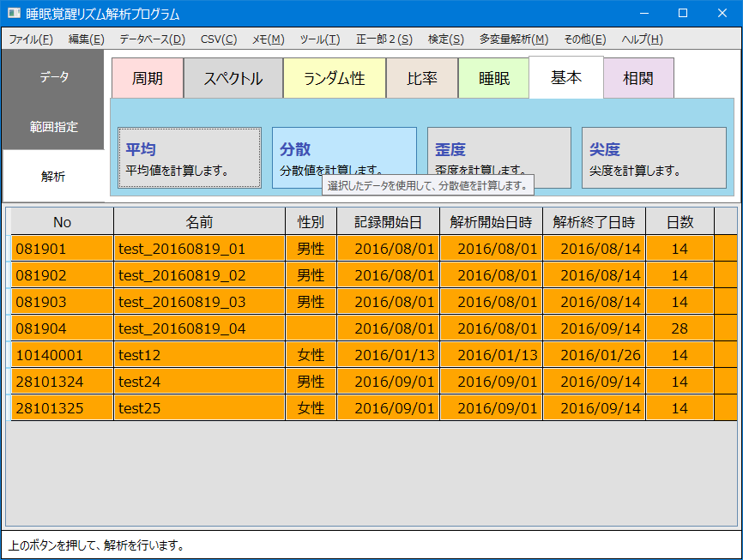The height and width of the screenshot is (560, 743).
Task: Open the データベース(D) menu
Action: click(152, 39)
